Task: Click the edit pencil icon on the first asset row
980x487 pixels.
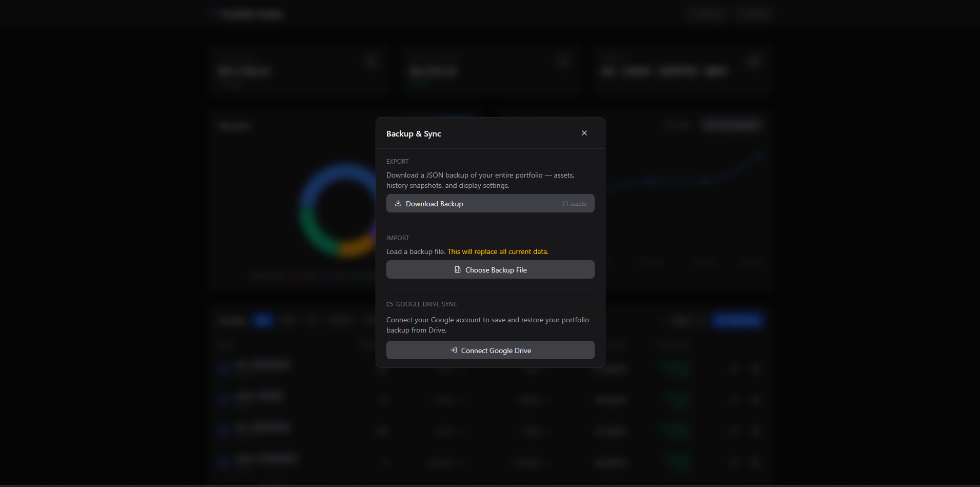Action: tap(734, 368)
